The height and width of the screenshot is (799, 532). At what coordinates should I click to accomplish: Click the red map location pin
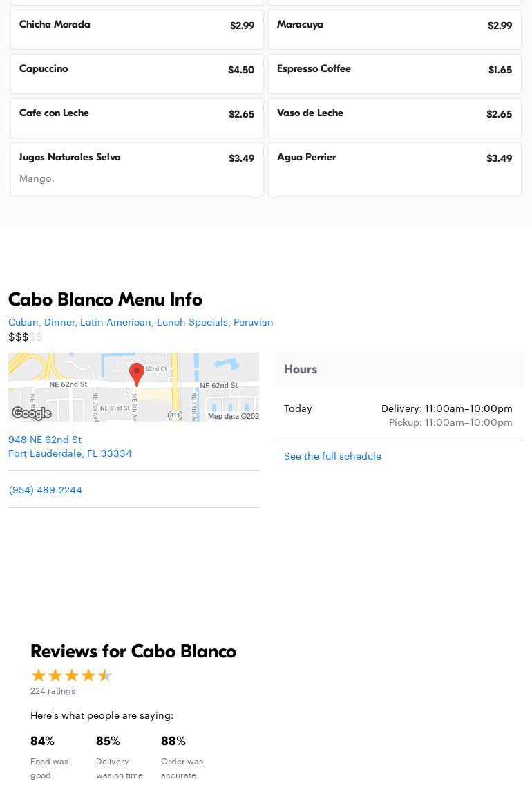pos(137,373)
